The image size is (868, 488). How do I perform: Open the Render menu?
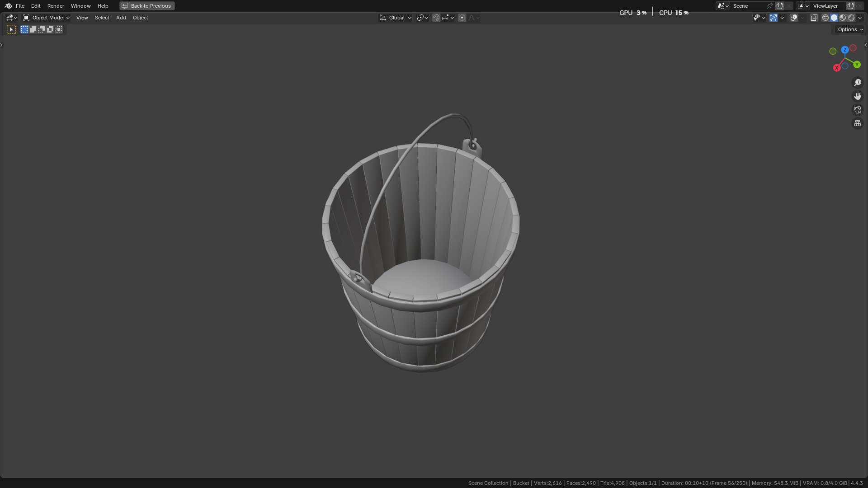click(x=56, y=6)
